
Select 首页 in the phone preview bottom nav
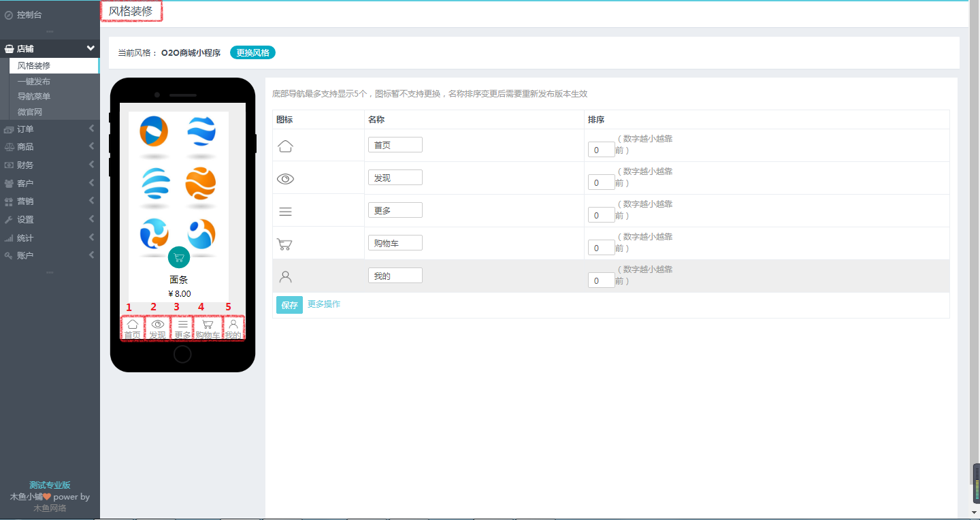pyautogui.click(x=133, y=327)
